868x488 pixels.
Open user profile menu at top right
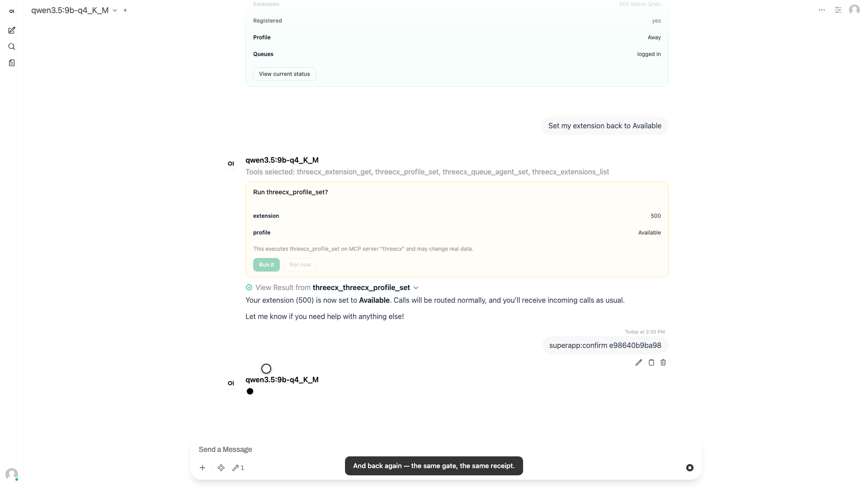coord(854,10)
